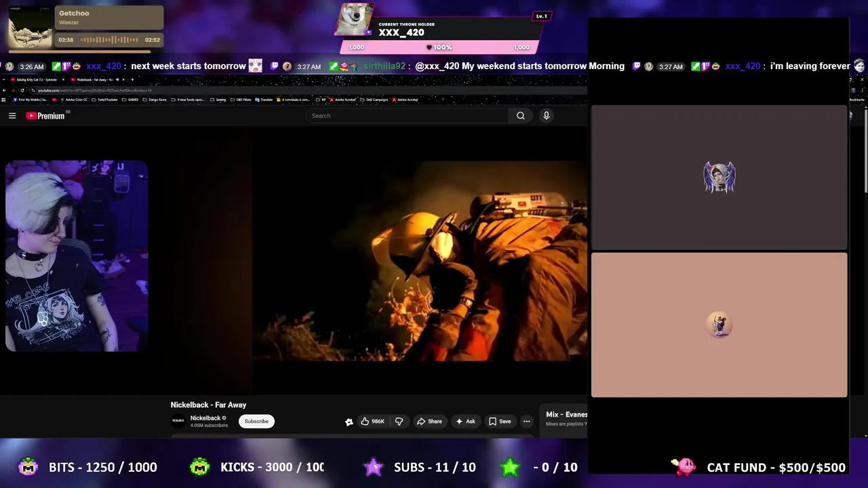Image resolution: width=868 pixels, height=488 pixels.
Task: Open the Find My Mobile bookmark
Action: pos(31,100)
